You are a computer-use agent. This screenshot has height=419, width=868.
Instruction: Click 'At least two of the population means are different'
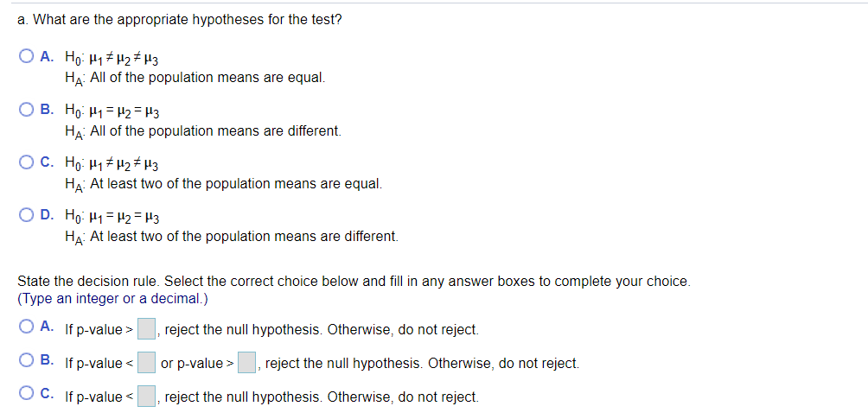tap(244, 237)
